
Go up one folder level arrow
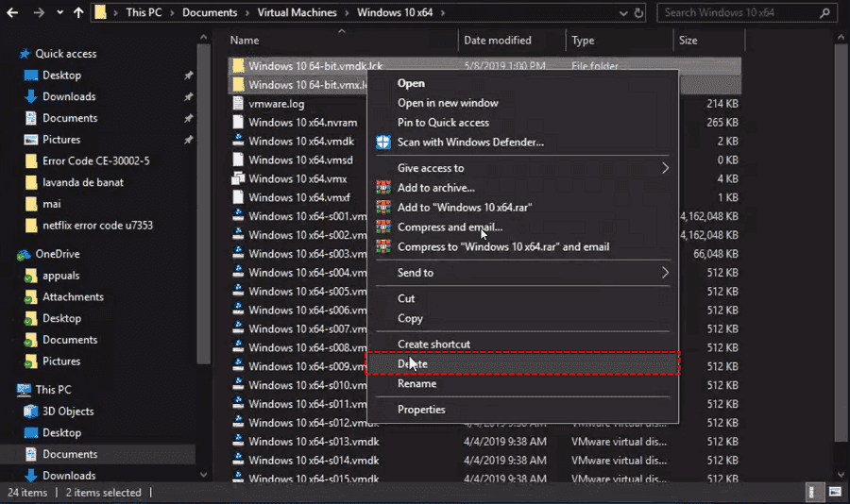[x=78, y=12]
